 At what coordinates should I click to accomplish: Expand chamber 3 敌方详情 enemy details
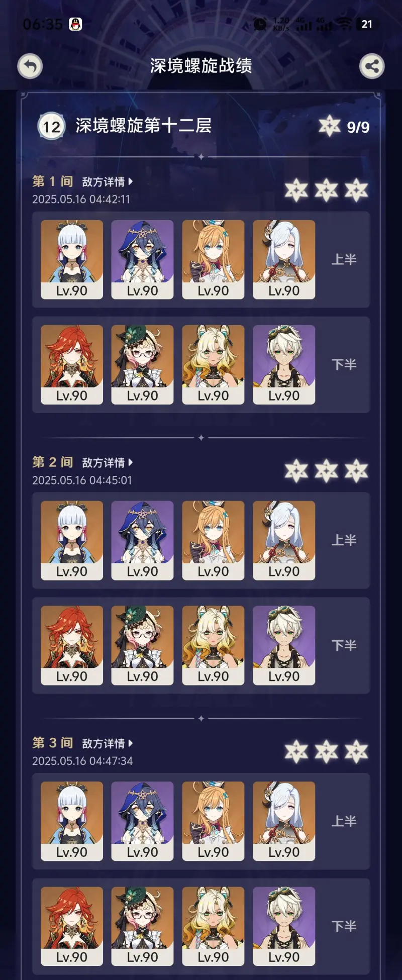[108, 744]
